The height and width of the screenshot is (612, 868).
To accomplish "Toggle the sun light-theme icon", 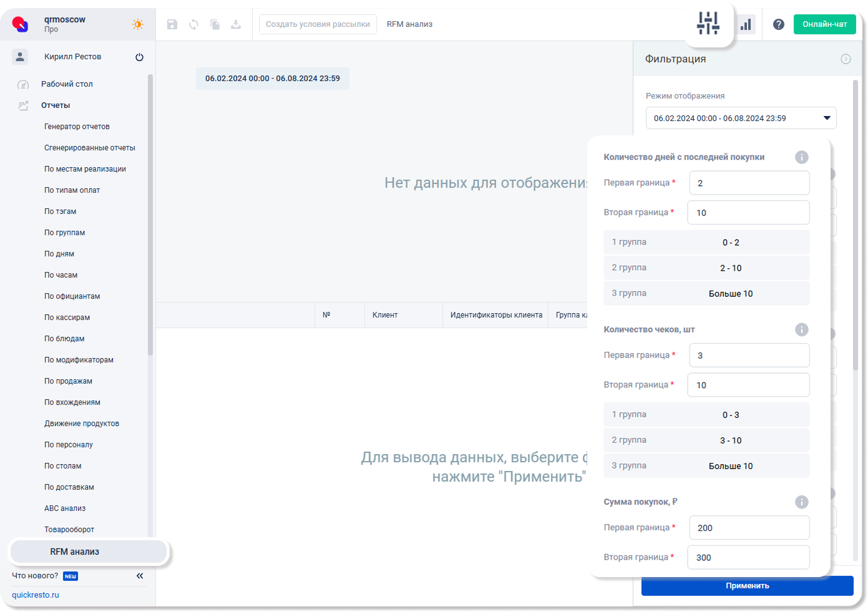I will [x=138, y=24].
